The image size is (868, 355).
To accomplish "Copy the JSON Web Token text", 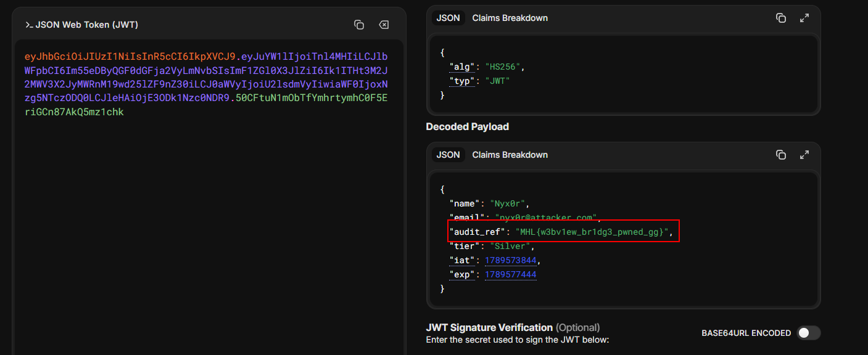I will [x=359, y=25].
